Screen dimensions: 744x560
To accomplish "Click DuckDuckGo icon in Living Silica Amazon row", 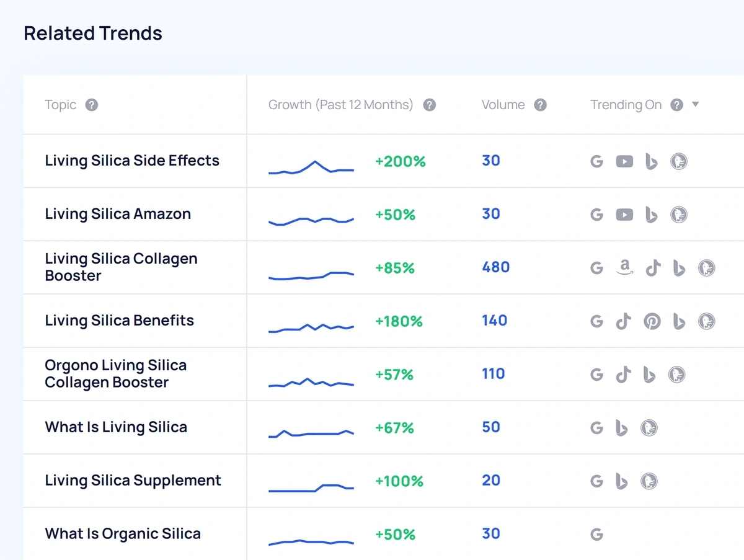I will coord(679,215).
